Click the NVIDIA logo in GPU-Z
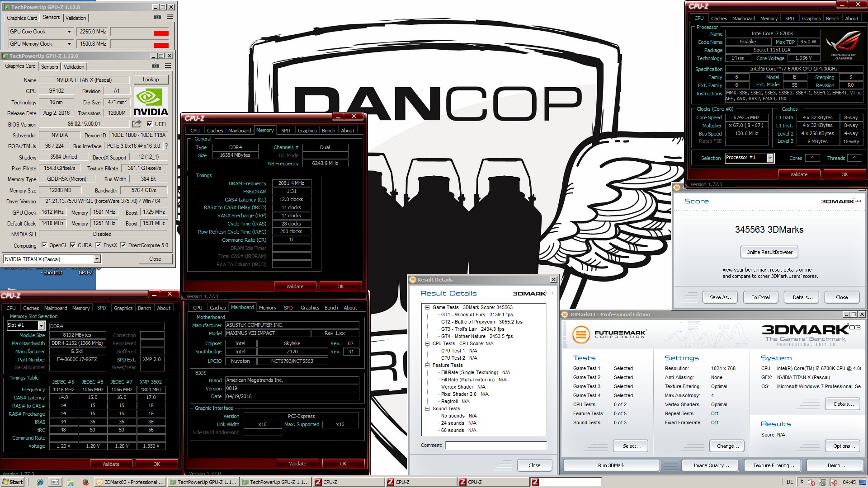 tap(151, 101)
